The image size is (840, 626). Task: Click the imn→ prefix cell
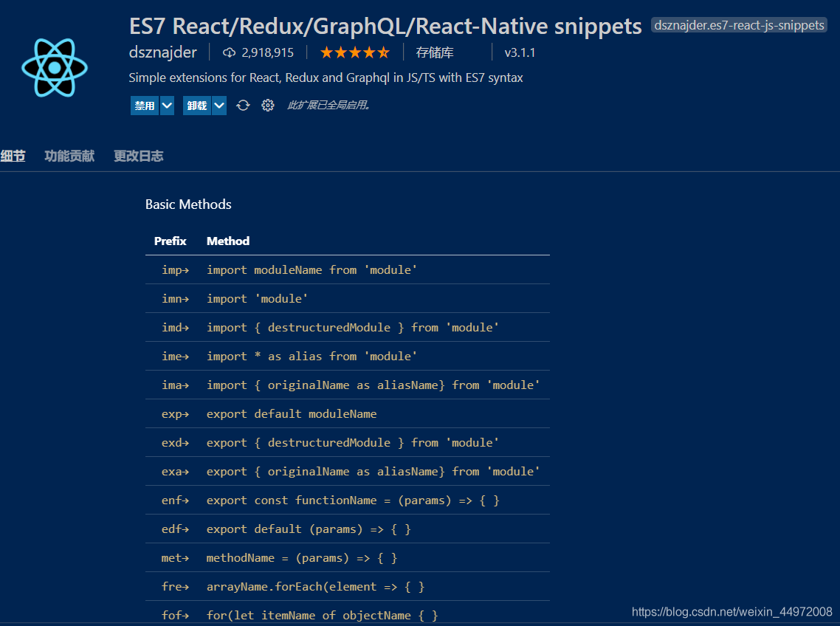[176, 298]
